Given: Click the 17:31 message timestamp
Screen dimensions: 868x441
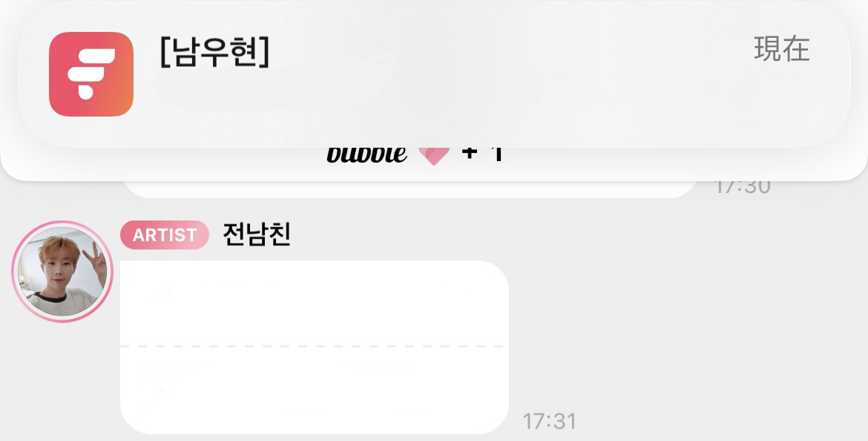Looking at the screenshot, I should tap(549, 422).
